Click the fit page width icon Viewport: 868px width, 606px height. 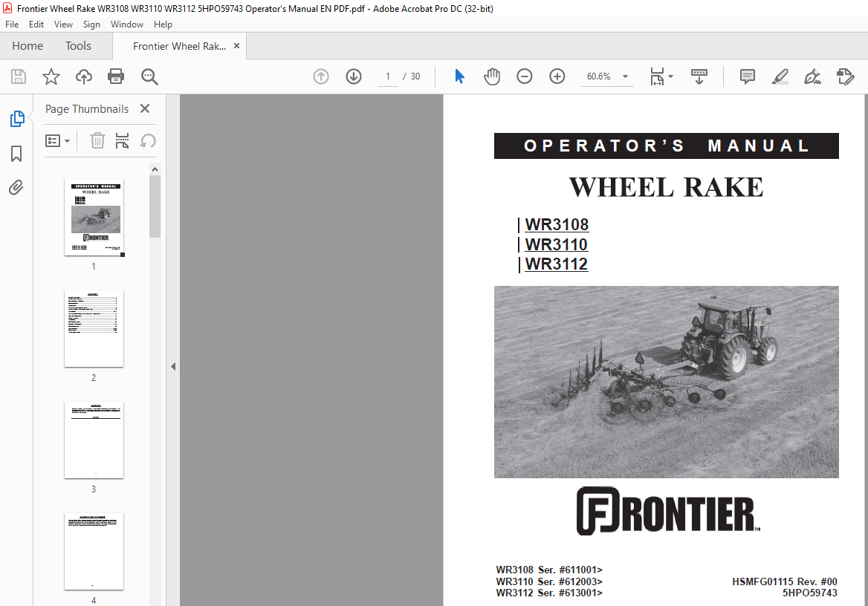point(656,76)
